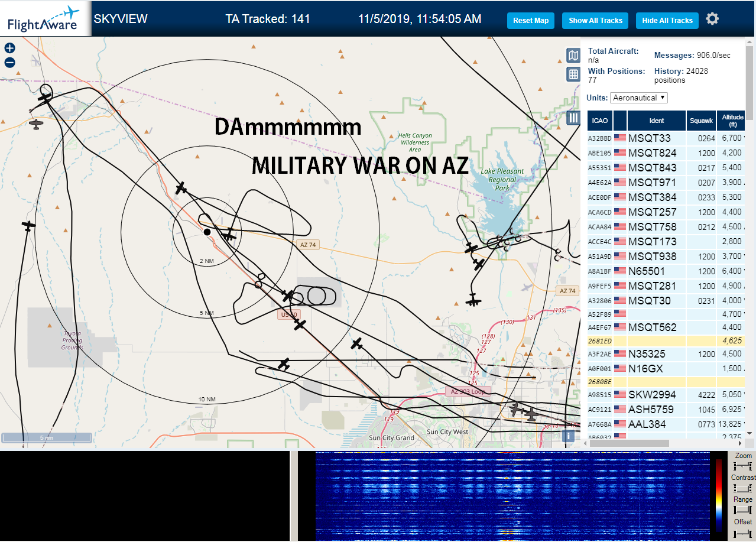Click the US flag in N16GX row
Screen dimensions: 756x542
620,369
